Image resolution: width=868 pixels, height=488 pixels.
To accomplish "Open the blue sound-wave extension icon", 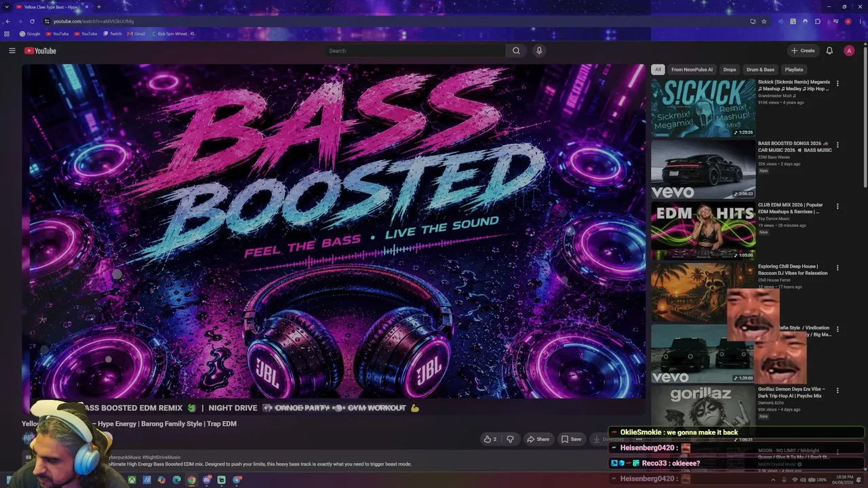I will (781, 21).
